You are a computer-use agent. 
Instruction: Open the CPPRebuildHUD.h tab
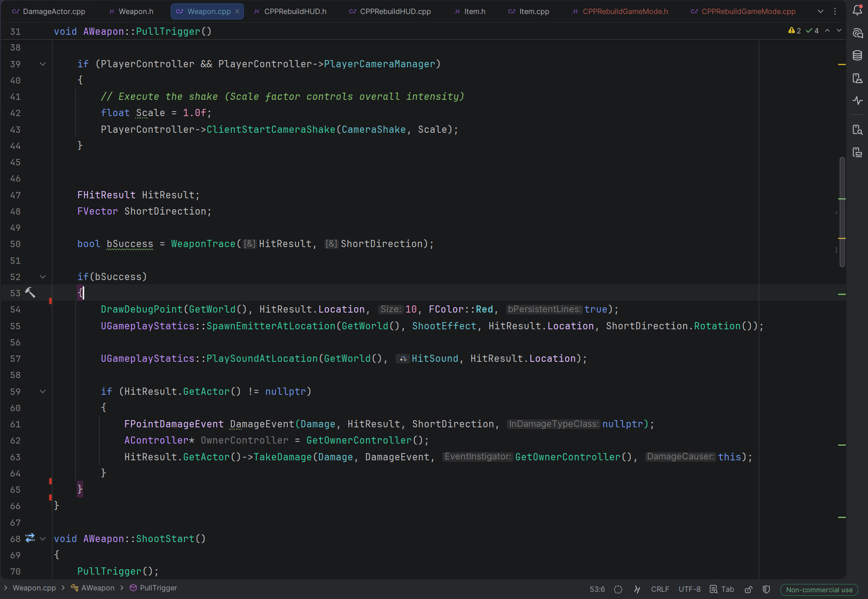click(x=290, y=11)
